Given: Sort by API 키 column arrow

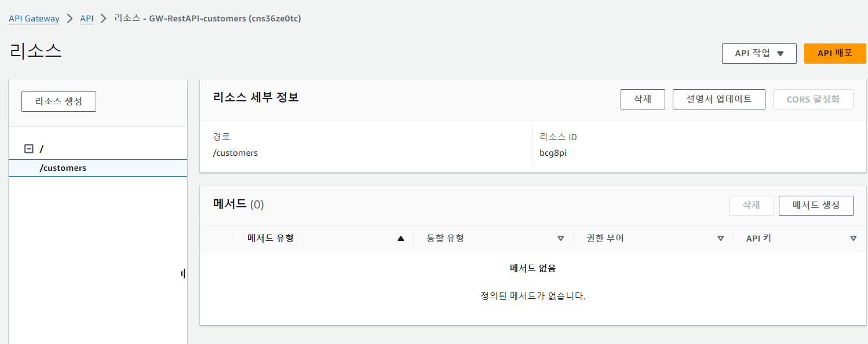Looking at the screenshot, I should pyautogui.click(x=853, y=238).
